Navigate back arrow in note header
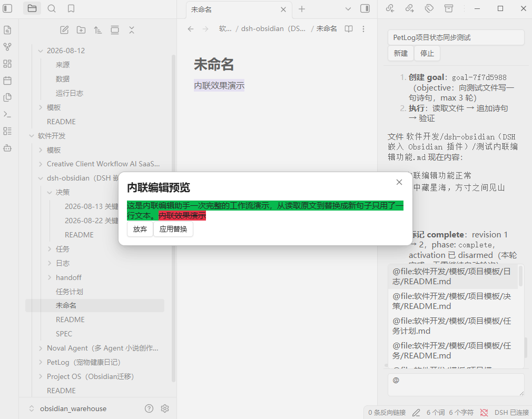Screen dimensions: 532x419 [191, 29]
